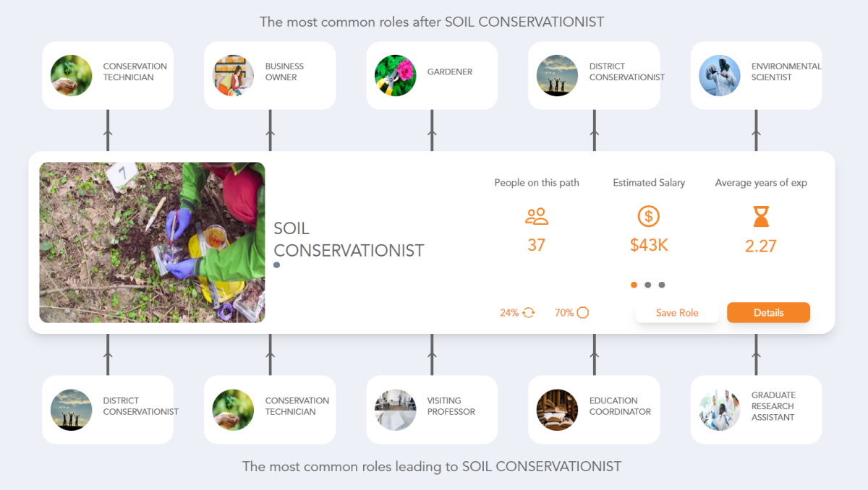The image size is (868, 490).
Task: Click the Environmental Scientist avatar icon
Action: click(x=719, y=75)
